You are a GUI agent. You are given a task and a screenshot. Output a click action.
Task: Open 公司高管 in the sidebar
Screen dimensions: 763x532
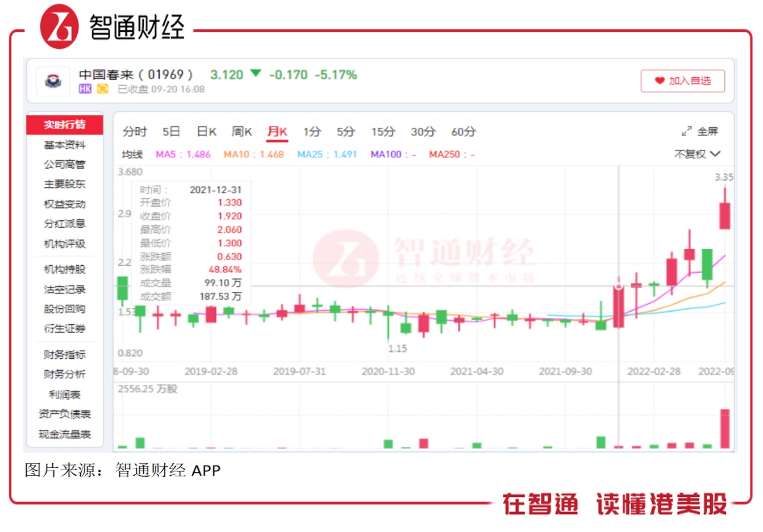point(65,165)
